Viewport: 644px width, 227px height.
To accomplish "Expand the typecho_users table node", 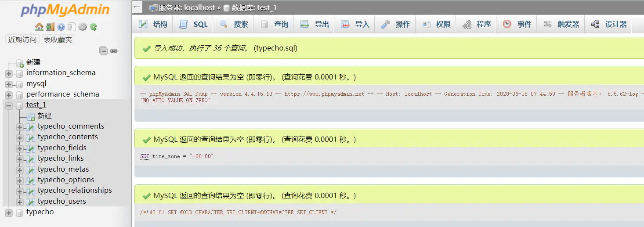I will click(x=20, y=202).
